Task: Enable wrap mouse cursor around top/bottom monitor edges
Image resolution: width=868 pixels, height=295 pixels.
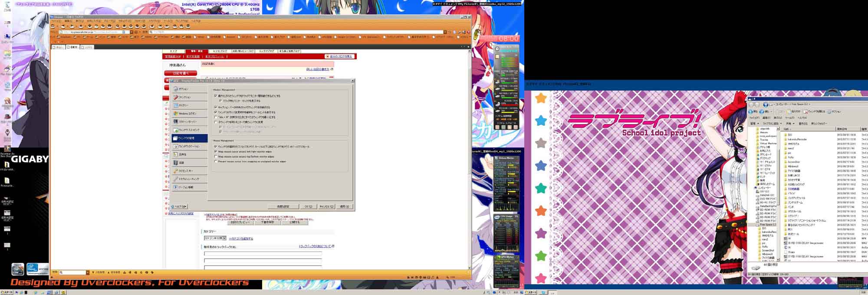Action: pyautogui.click(x=216, y=156)
